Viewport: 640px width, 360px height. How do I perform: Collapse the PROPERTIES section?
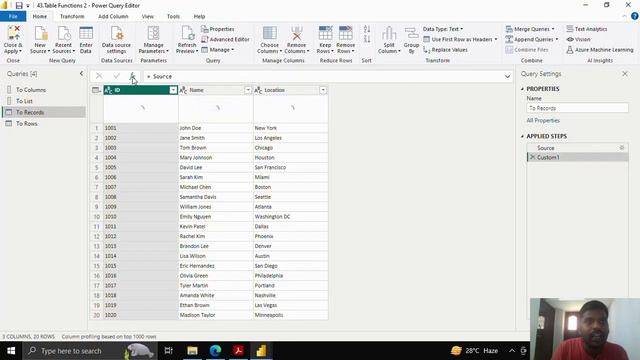(x=522, y=89)
